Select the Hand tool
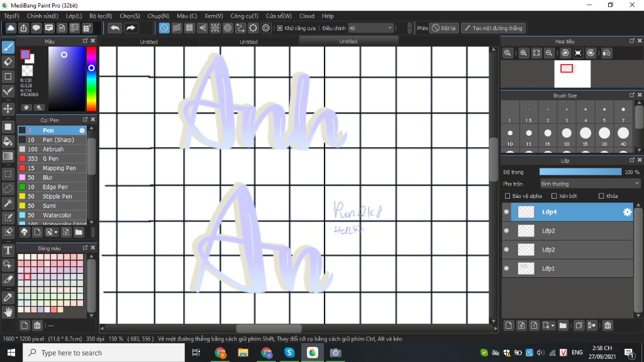Viewport: 644px width, 362px height. coord(8,312)
